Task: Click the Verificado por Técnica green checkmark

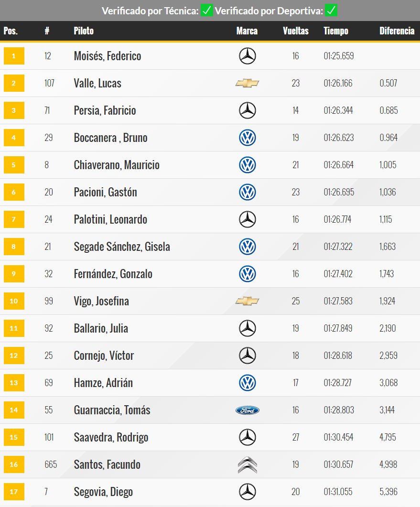Action: pyautogui.click(x=206, y=11)
